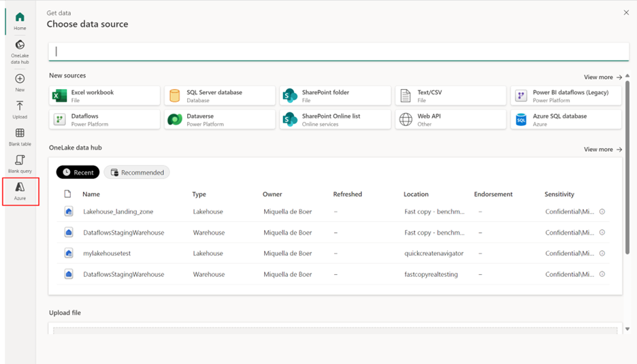637x364 pixels.
Task: Click the Lakehouse_landing_zone lakehouse icon
Action: point(69,211)
